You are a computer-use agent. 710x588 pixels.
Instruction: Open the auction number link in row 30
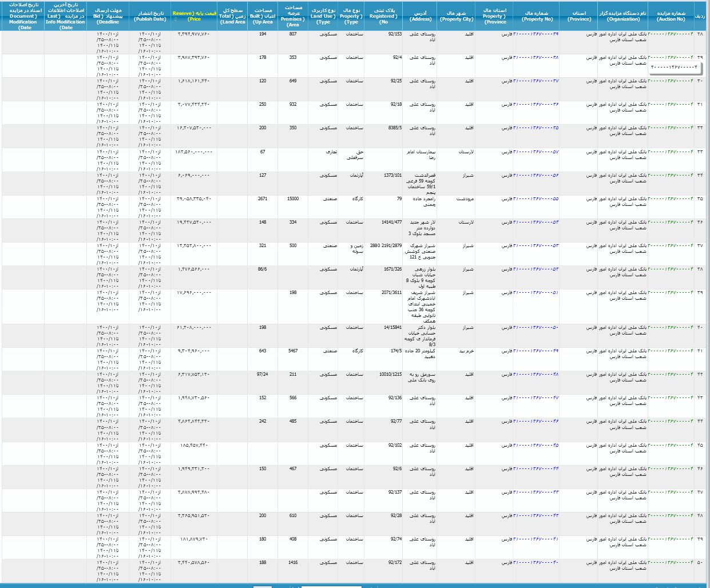(x=670, y=81)
